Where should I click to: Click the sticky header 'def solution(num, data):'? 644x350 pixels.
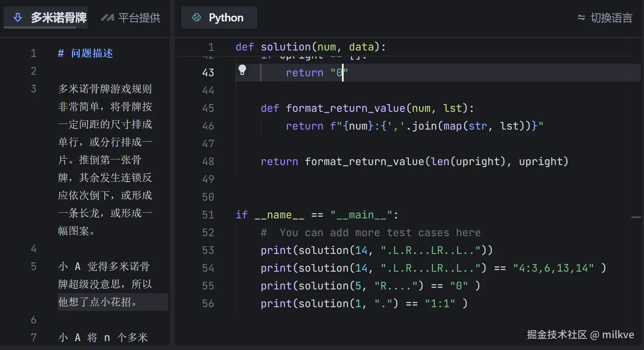point(311,47)
